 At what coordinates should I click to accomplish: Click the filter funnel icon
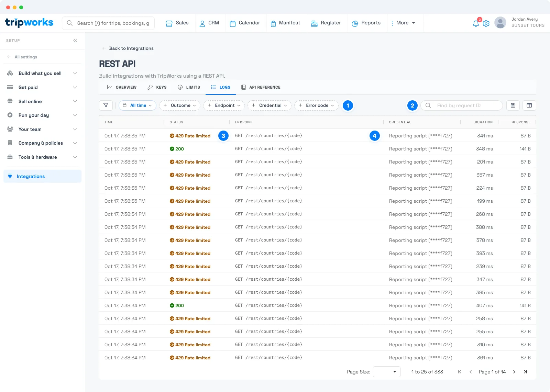(x=106, y=105)
